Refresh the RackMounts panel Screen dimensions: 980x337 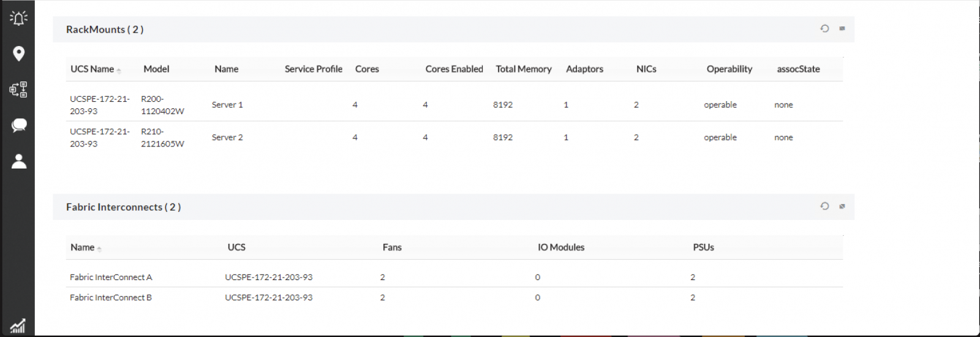pos(824,29)
